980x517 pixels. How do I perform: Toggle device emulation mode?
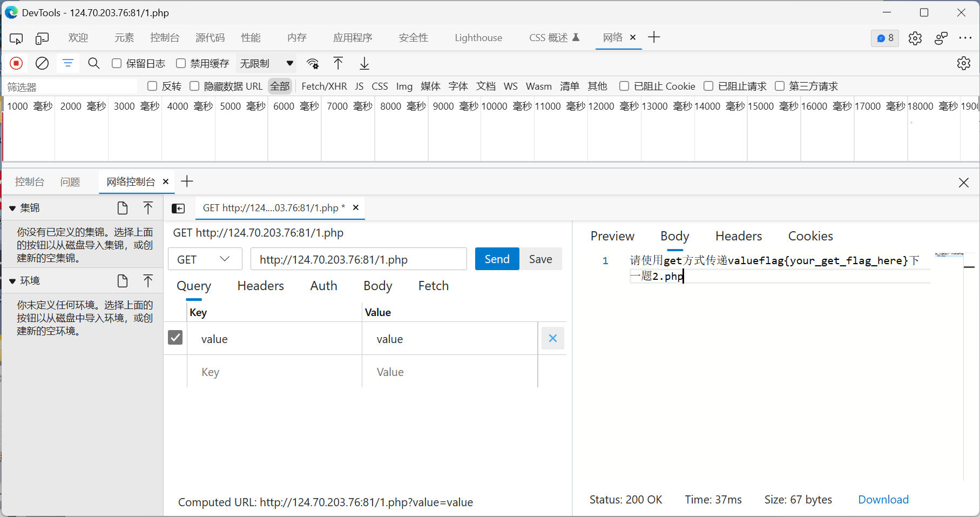[42, 38]
